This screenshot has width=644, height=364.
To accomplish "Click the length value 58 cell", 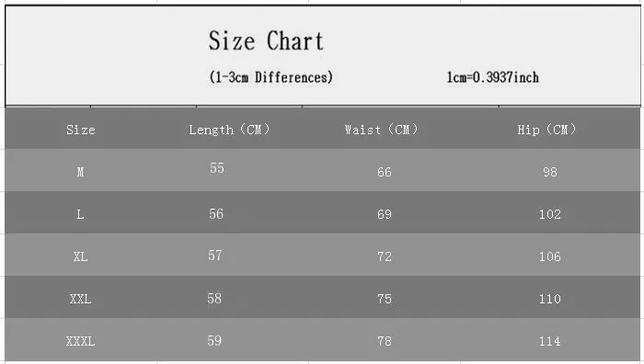I will click(214, 299).
